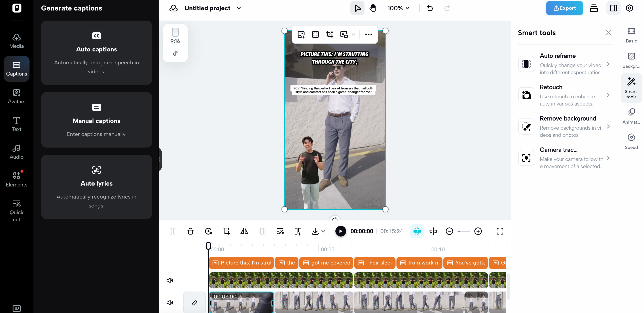Open the Untitled project name dropdown
Screen dimensions: 644x313
[239, 8]
